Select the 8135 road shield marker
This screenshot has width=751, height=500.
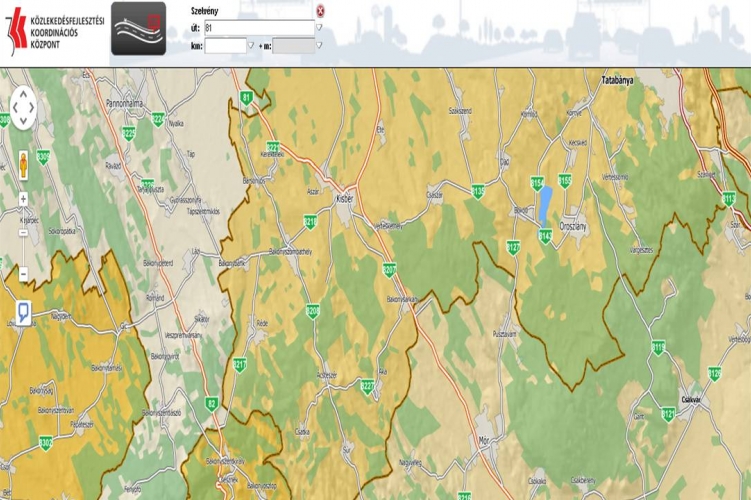[478, 190]
